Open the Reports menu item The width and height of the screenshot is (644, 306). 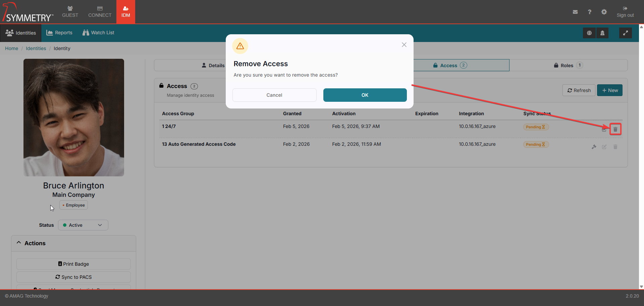tap(59, 33)
